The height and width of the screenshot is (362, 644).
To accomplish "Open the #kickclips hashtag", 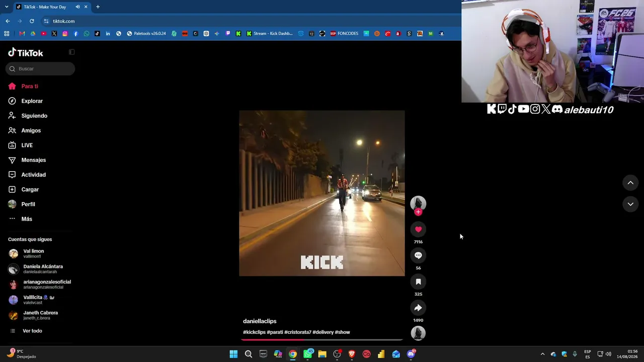I will 254,332.
